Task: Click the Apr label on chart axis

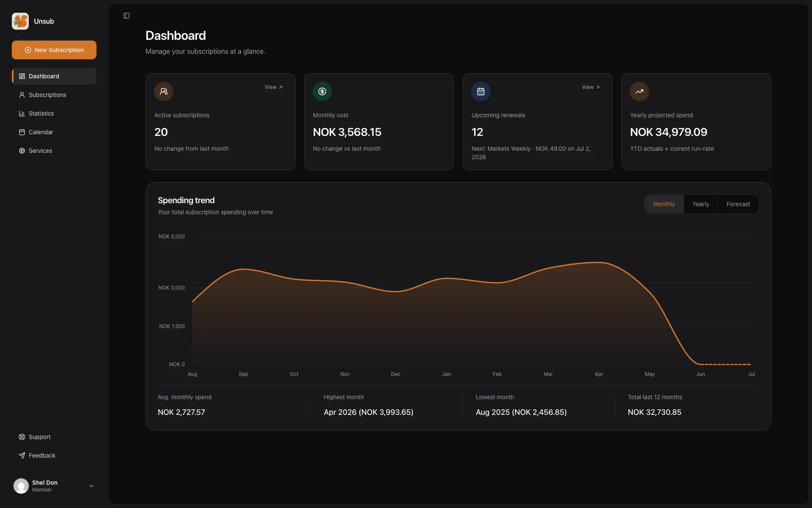Action: 599,374
